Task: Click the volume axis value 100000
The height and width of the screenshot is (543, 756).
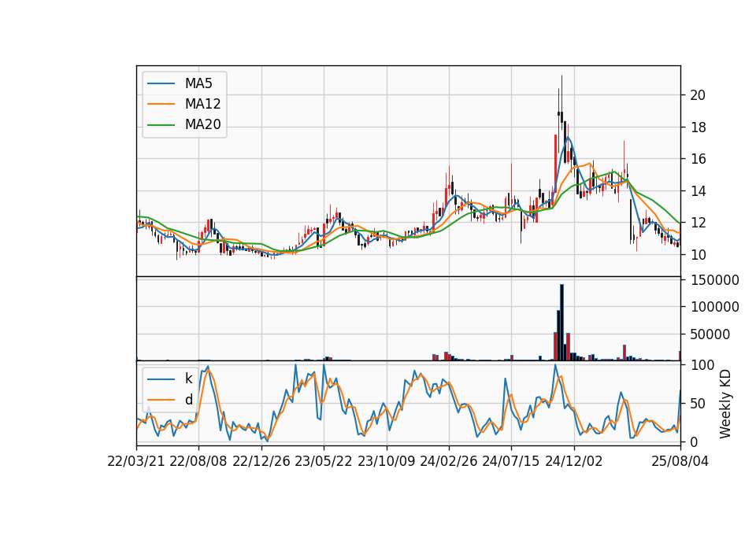Action: point(714,307)
